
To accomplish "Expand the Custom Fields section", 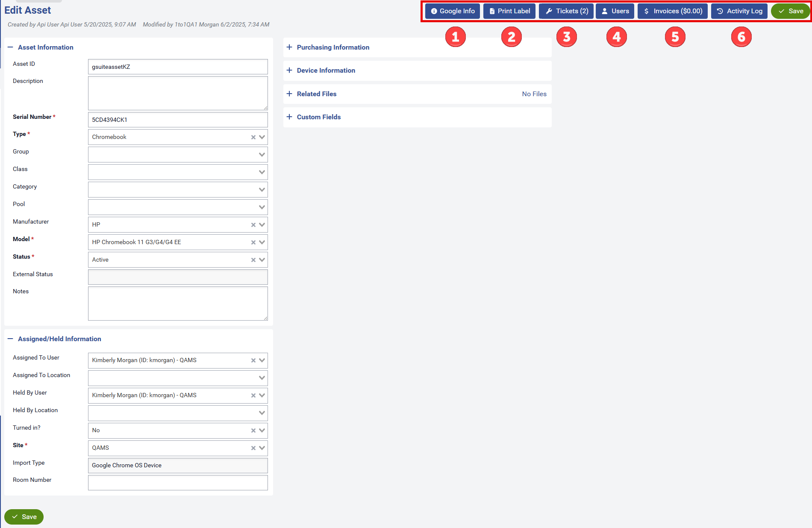I will pos(289,117).
